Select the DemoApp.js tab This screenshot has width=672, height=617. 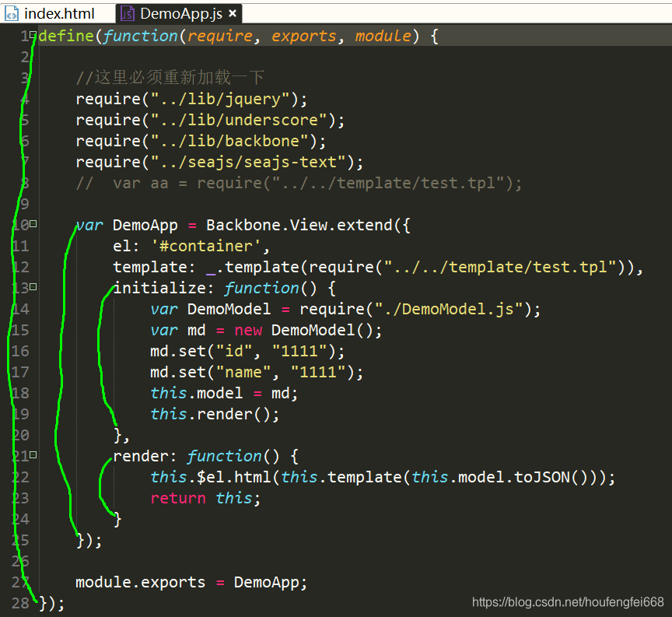click(180, 14)
